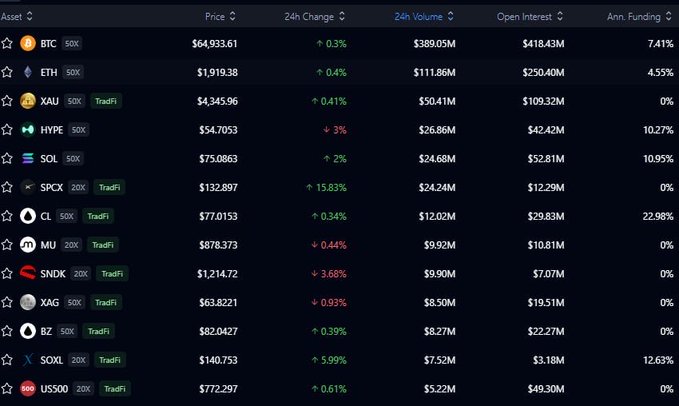Favorite ETH with its star icon
This screenshot has height=406, width=679.
(7, 72)
